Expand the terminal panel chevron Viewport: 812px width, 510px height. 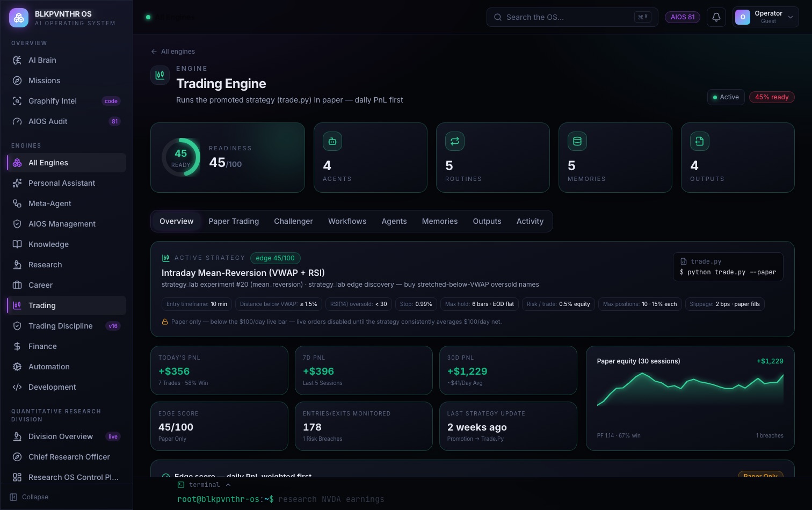tap(228, 485)
